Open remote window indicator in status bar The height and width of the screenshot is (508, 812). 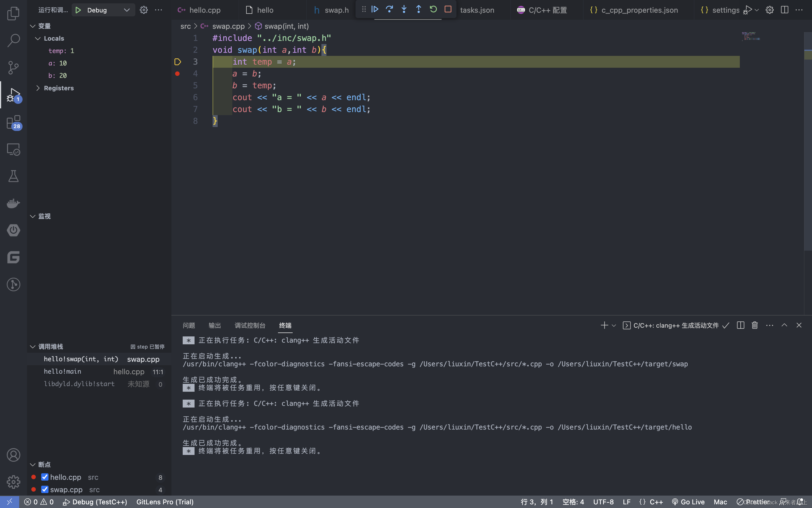tap(9, 502)
